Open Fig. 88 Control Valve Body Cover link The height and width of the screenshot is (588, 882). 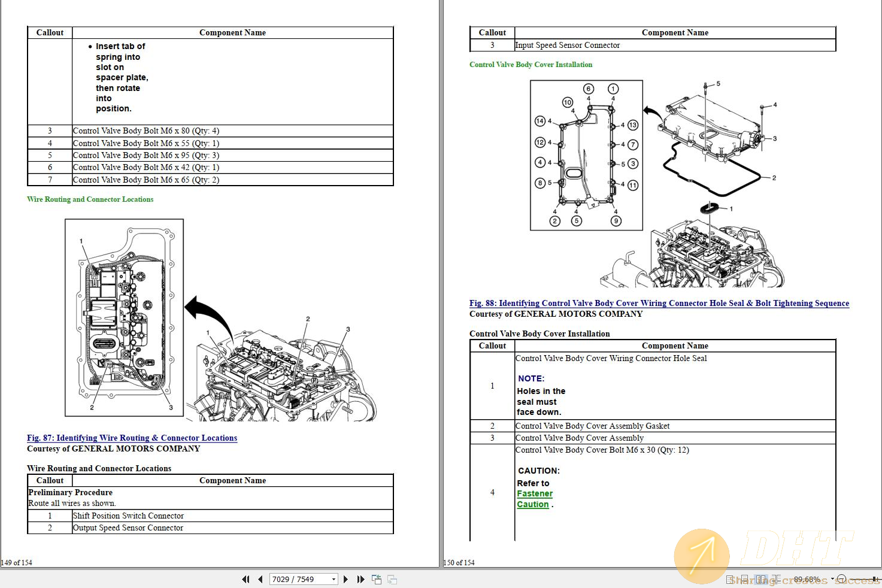(659, 303)
